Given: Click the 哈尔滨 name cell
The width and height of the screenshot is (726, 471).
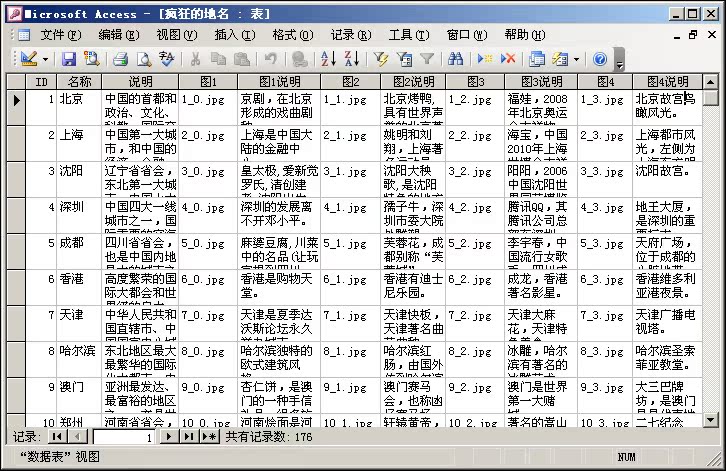Looking at the screenshot, I should pyautogui.click(x=79, y=359).
